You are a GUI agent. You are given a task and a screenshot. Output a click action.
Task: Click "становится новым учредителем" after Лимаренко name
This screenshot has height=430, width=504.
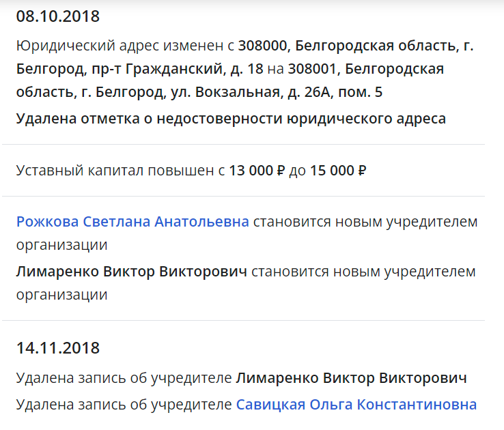coord(363,272)
